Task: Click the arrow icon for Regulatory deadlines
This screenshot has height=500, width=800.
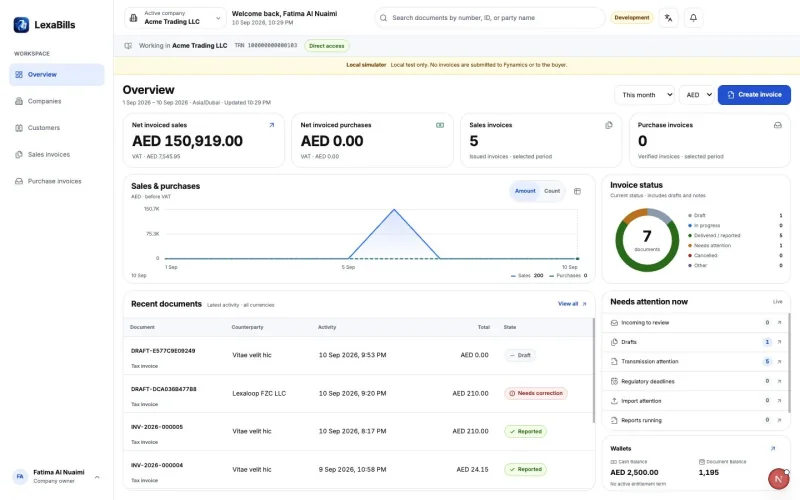Action: 779,381
